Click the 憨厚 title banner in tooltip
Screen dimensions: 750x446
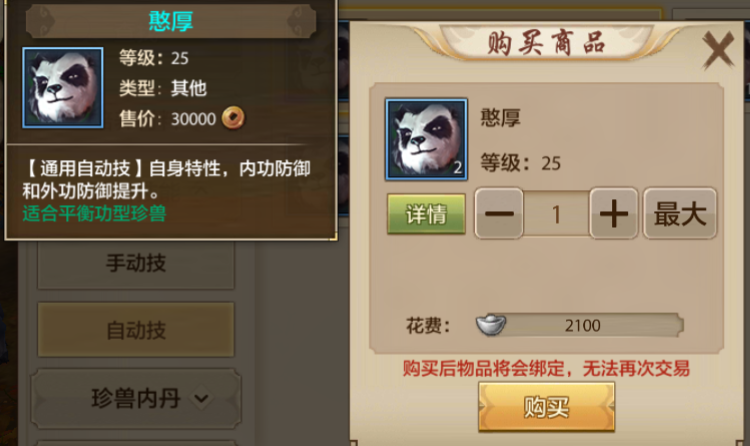171,21
